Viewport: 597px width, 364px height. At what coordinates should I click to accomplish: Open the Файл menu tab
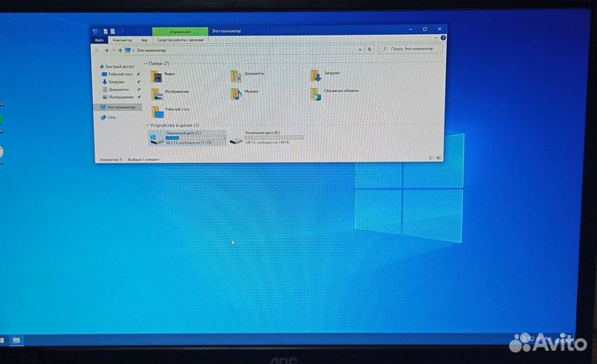coord(98,39)
